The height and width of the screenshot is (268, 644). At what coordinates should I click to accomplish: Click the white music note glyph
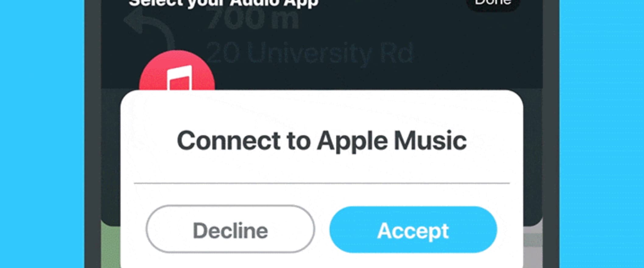tap(180, 78)
